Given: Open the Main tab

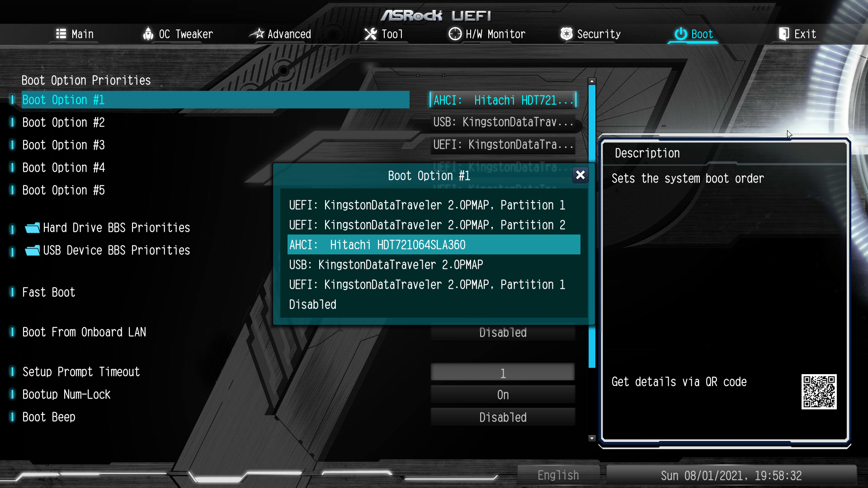Looking at the screenshot, I should coord(75,34).
